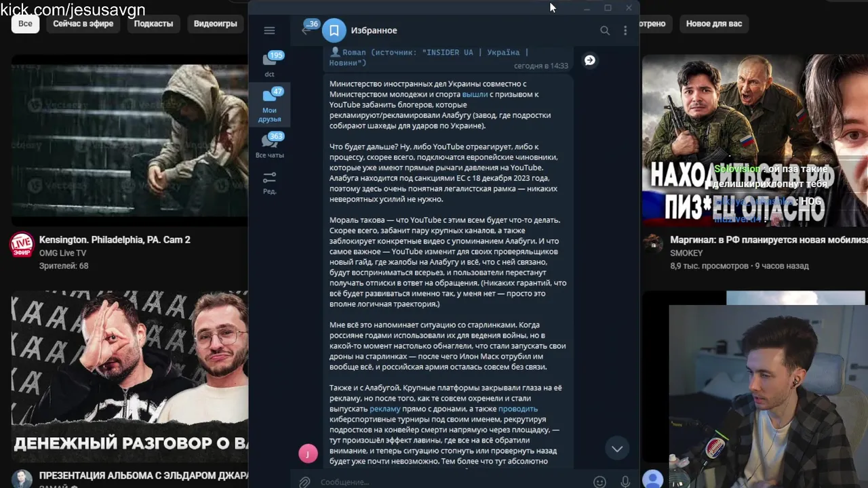Click the message timestamp сегодня в 14:33
The image size is (868, 488).
pos(540,66)
